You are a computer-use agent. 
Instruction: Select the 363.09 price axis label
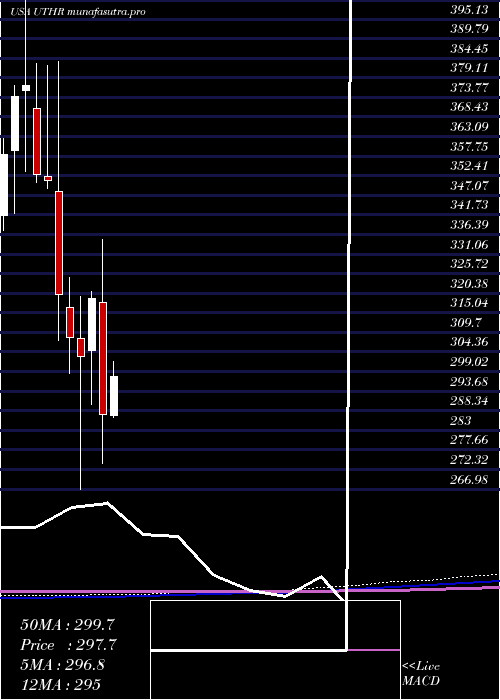[x=468, y=127]
